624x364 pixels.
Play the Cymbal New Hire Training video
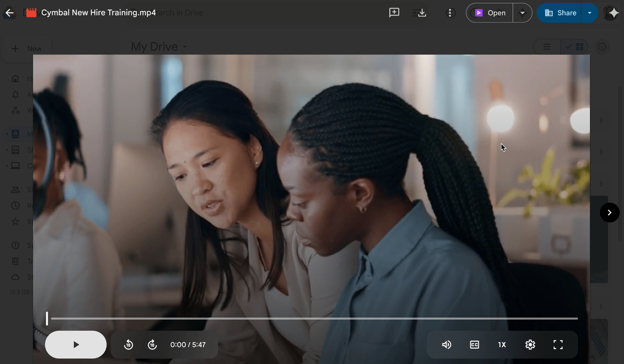click(x=76, y=345)
